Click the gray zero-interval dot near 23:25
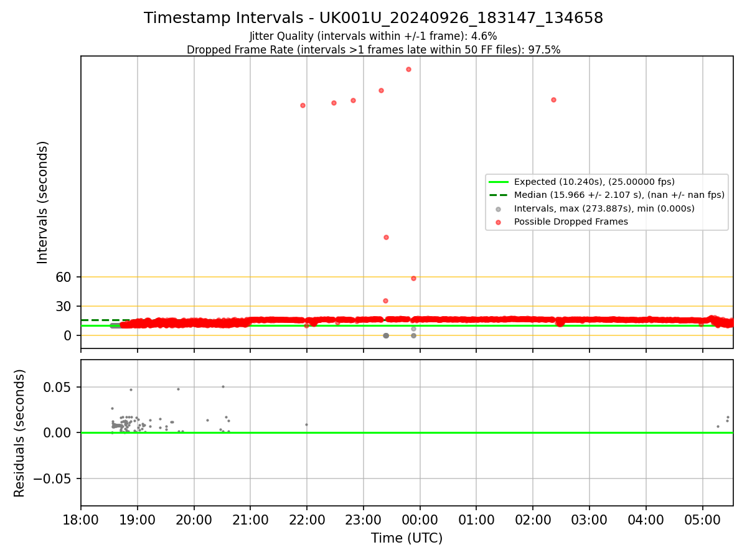Screen dimensions: 747x560 (385, 335)
